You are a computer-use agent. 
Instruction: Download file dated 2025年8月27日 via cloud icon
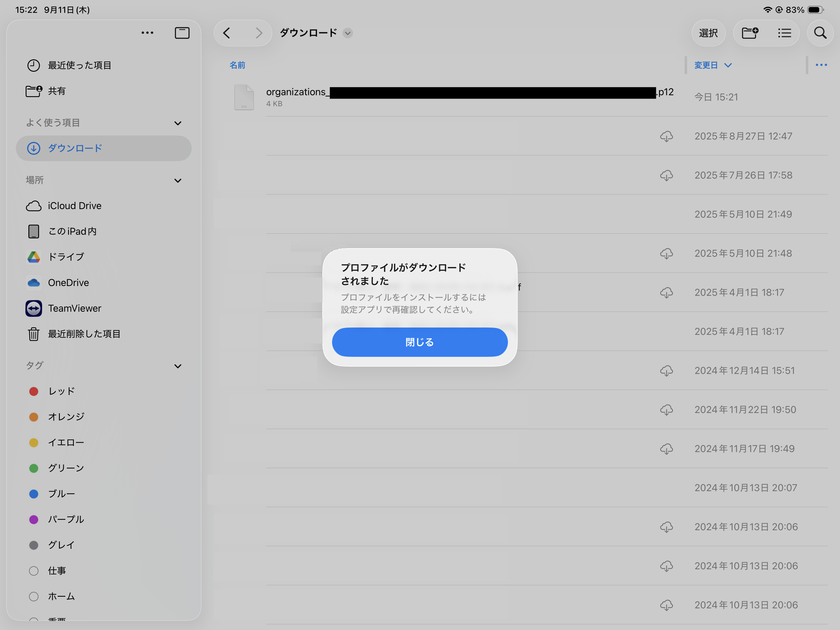click(x=666, y=136)
